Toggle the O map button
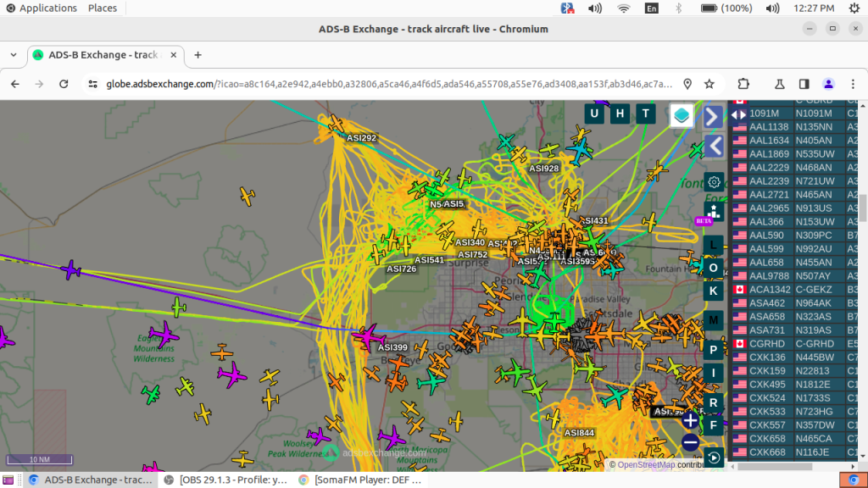This screenshot has height=488, width=868. click(x=714, y=269)
